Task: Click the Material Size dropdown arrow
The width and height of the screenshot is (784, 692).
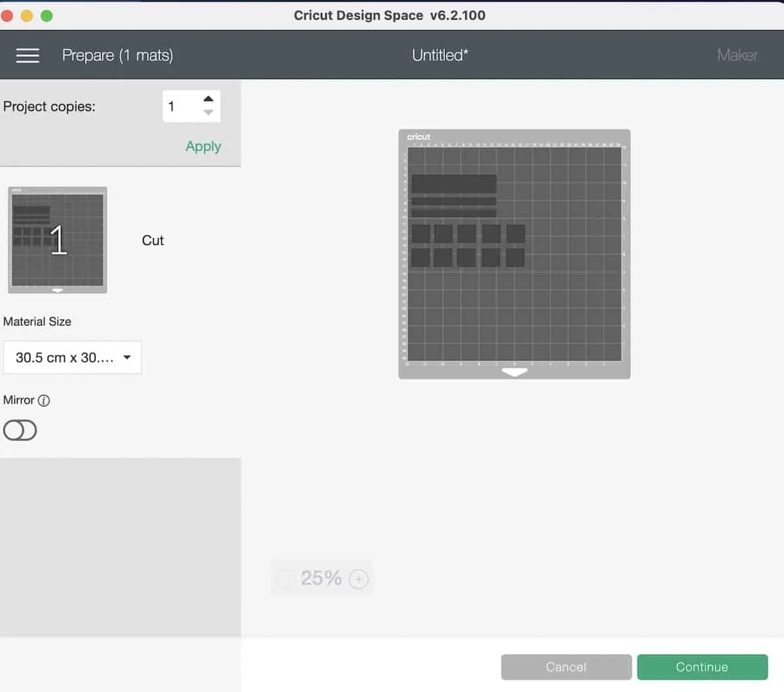Action: (127, 357)
